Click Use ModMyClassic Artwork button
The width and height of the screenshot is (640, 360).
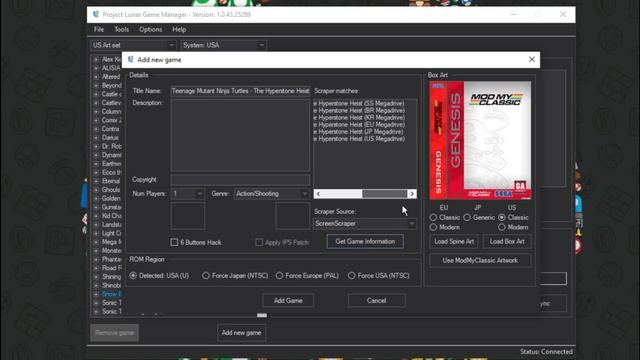click(480, 260)
